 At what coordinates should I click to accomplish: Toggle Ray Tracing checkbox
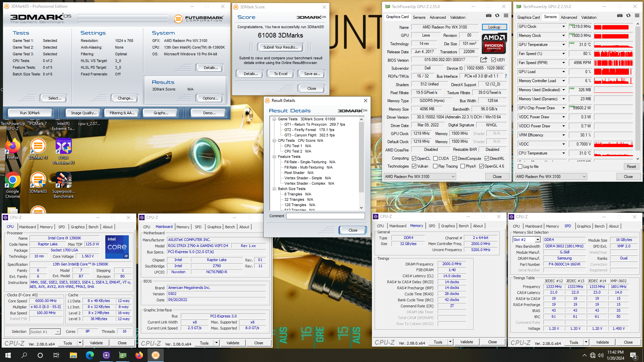coord(435,166)
